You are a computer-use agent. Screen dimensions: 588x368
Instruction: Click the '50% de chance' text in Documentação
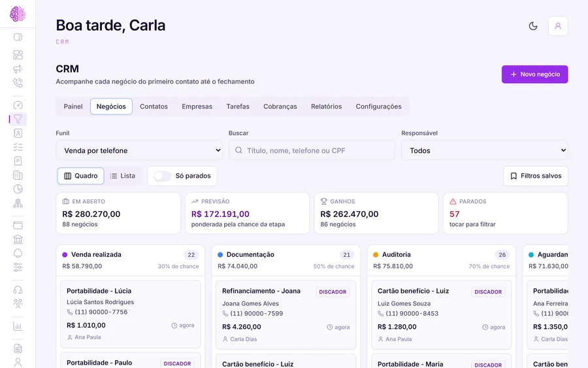click(334, 266)
